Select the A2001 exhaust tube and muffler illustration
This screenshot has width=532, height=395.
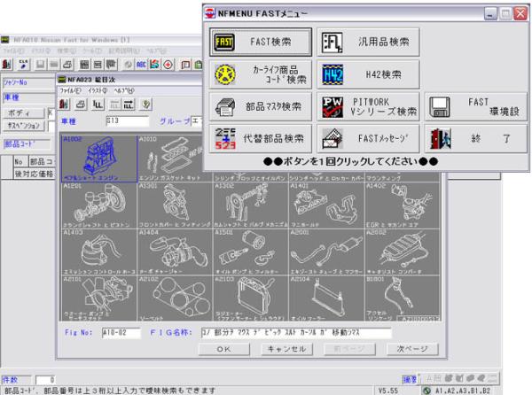click(x=327, y=252)
